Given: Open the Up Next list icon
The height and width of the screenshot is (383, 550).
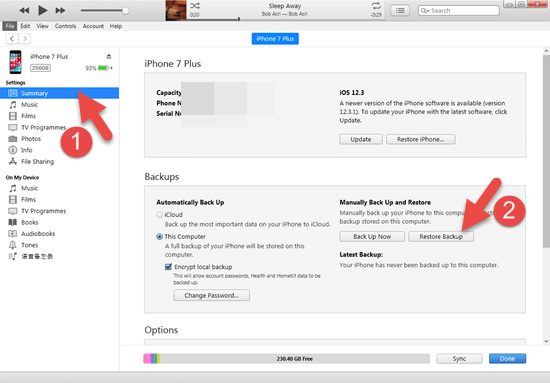Looking at the screenshot, I should pyautogui.click(x=400, y=11).
